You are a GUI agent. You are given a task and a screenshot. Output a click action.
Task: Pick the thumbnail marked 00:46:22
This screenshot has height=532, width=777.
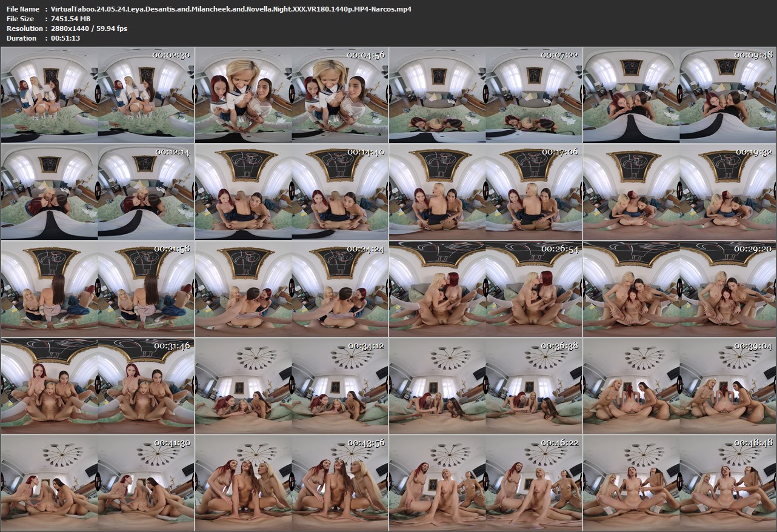(x=485, y=482)
